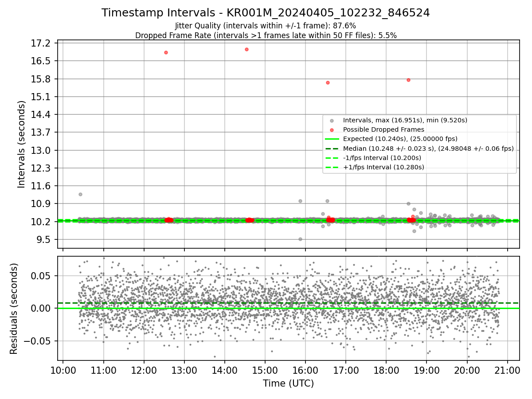Click the gray minimum point near 15:50 at 9.5s
This screenshot has height=399, width=532.
coord(300,239)
